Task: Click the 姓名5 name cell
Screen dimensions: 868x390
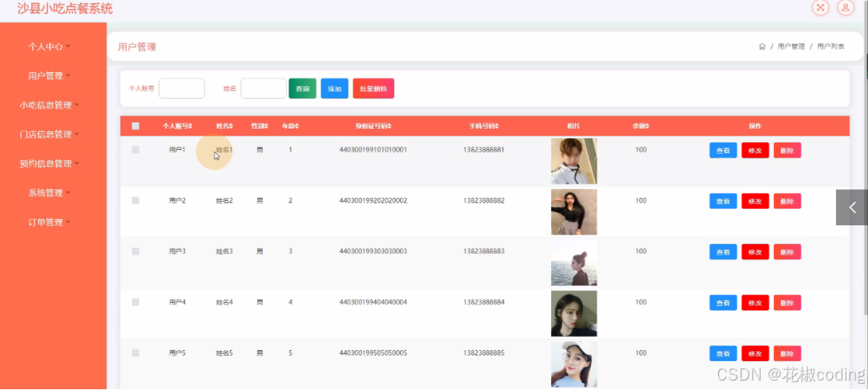Action: click(224, 353)
